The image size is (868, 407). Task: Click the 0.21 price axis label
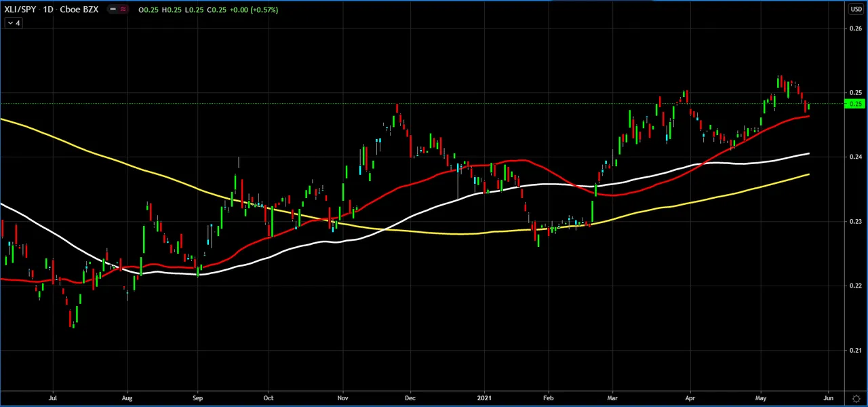(855, 351)
